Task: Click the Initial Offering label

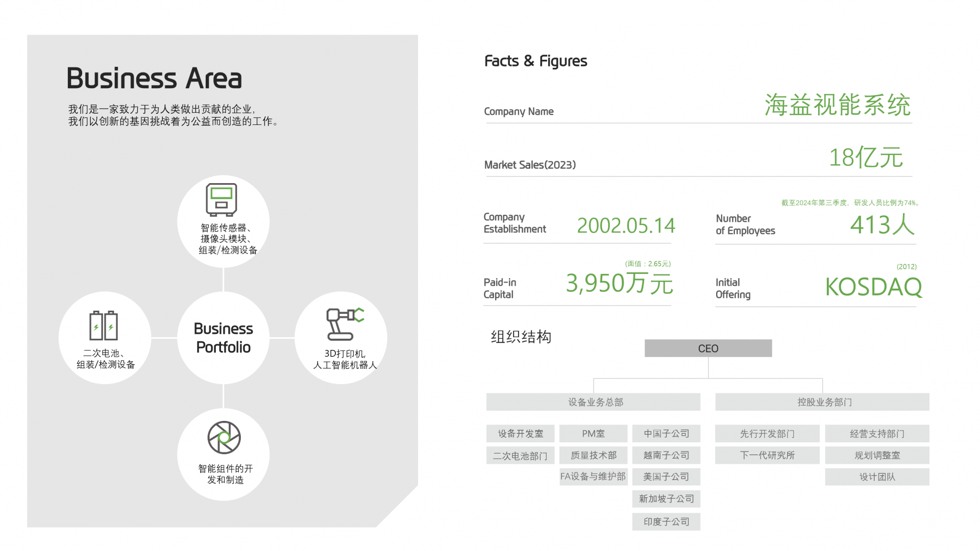Action: coord(733,288)
